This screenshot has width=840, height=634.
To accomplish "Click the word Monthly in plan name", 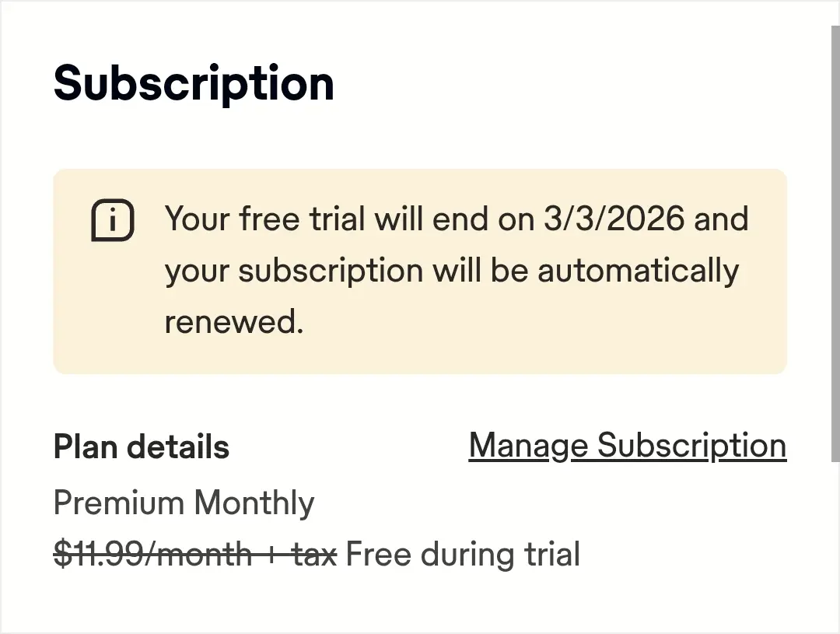I will click(x=254, y=503).
